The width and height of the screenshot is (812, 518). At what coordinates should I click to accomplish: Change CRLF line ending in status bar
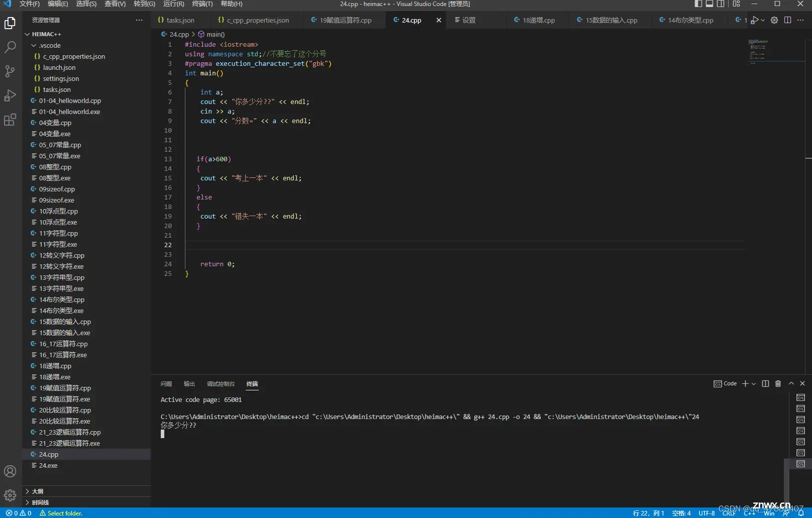729,513
